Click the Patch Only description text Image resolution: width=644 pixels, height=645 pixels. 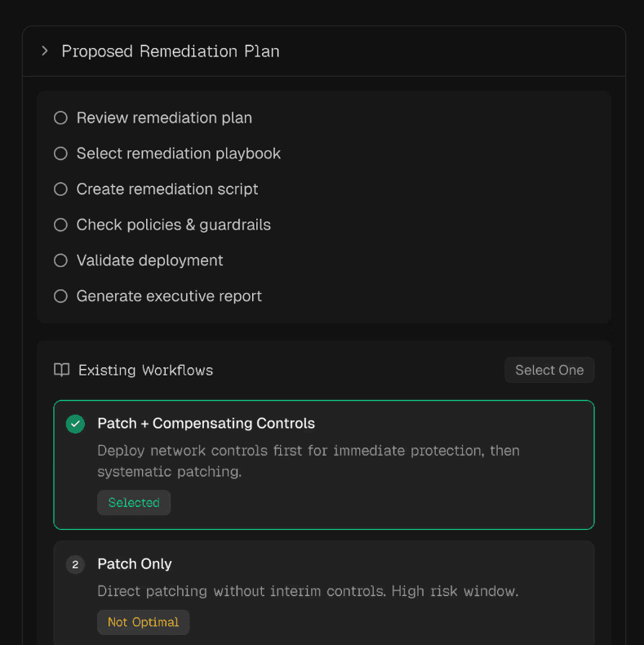pyautogui.click(x=308, y=591)
